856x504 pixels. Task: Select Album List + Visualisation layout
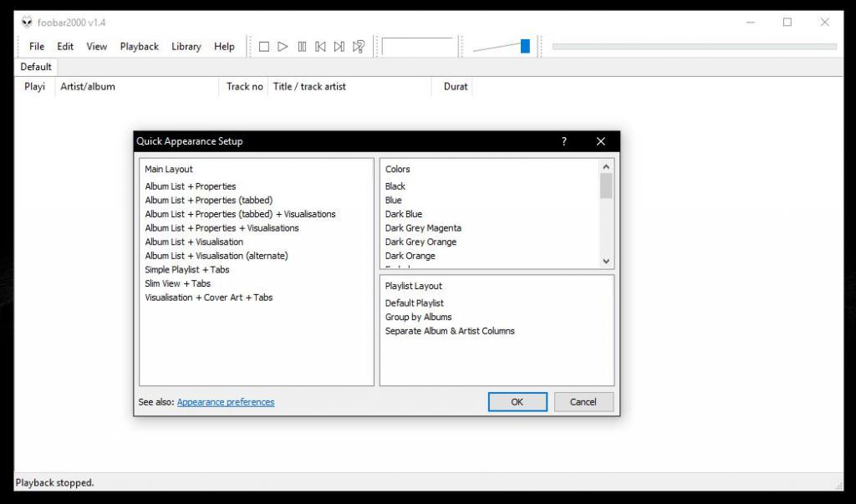194,242
